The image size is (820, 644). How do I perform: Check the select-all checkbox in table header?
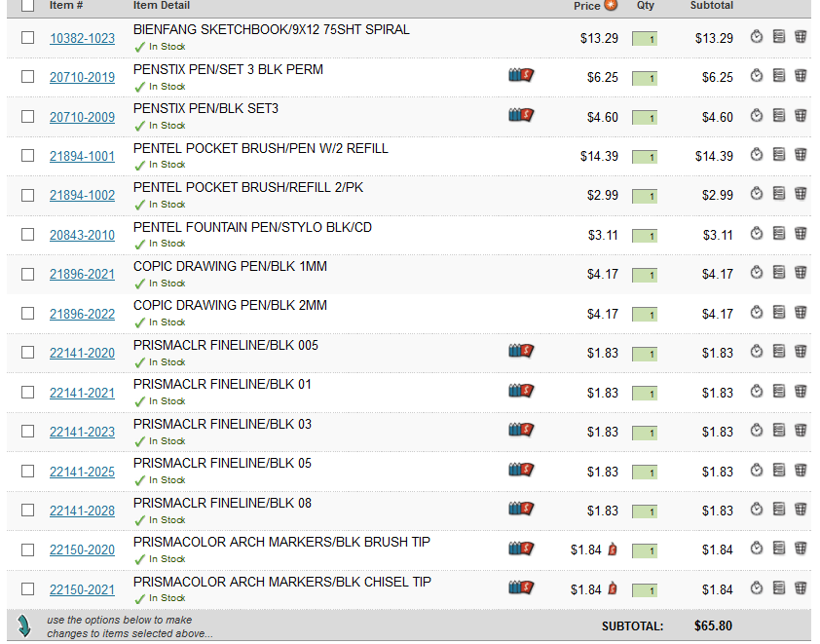(27, 5)
